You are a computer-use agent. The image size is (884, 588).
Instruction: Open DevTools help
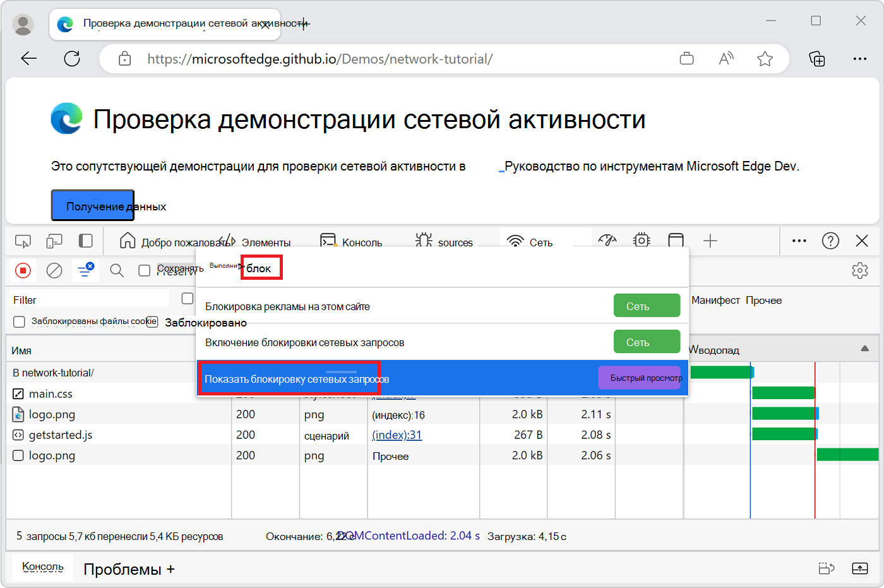tap(830, 241)
